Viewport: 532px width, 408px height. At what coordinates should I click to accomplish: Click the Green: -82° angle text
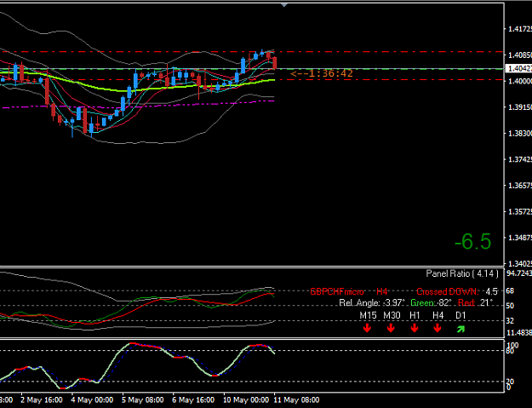coord(431,302)
